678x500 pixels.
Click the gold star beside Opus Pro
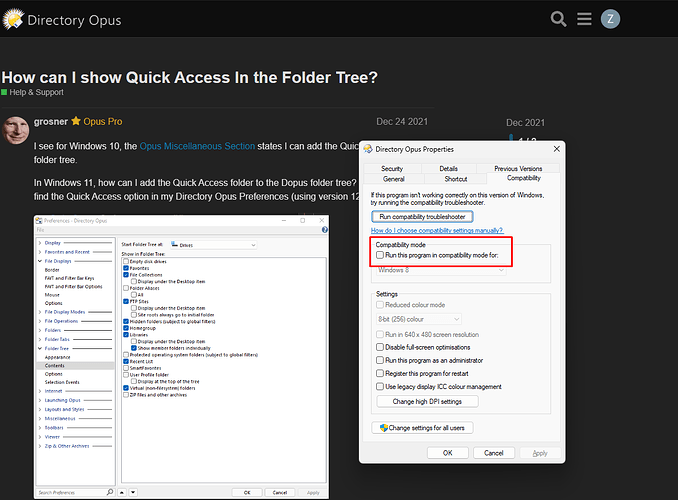[x=76, y=121]
